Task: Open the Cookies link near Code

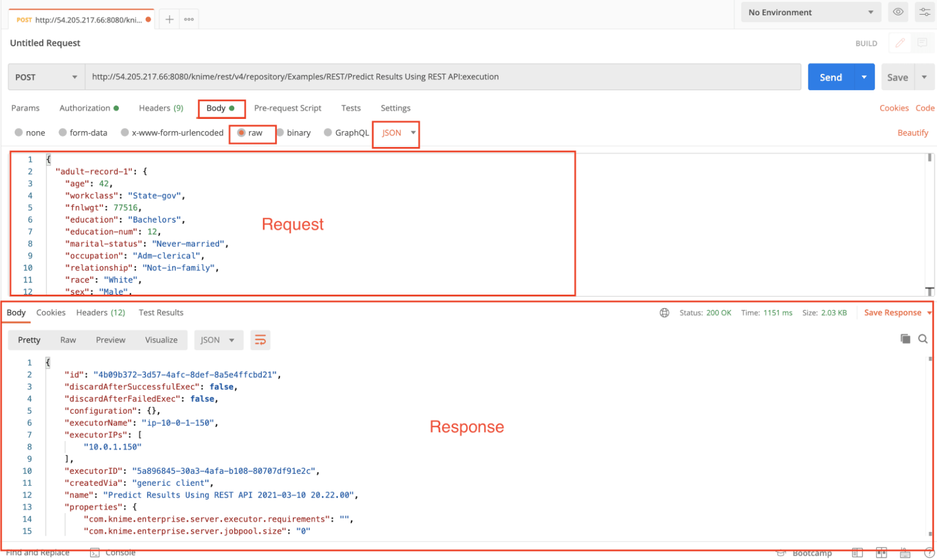Action: [x=894, y=108]
